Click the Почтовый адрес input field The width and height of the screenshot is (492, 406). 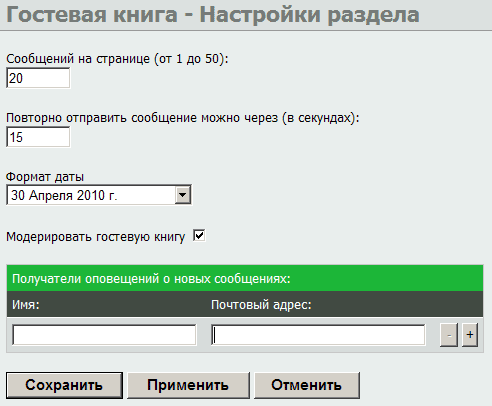[x=318, y=335]
